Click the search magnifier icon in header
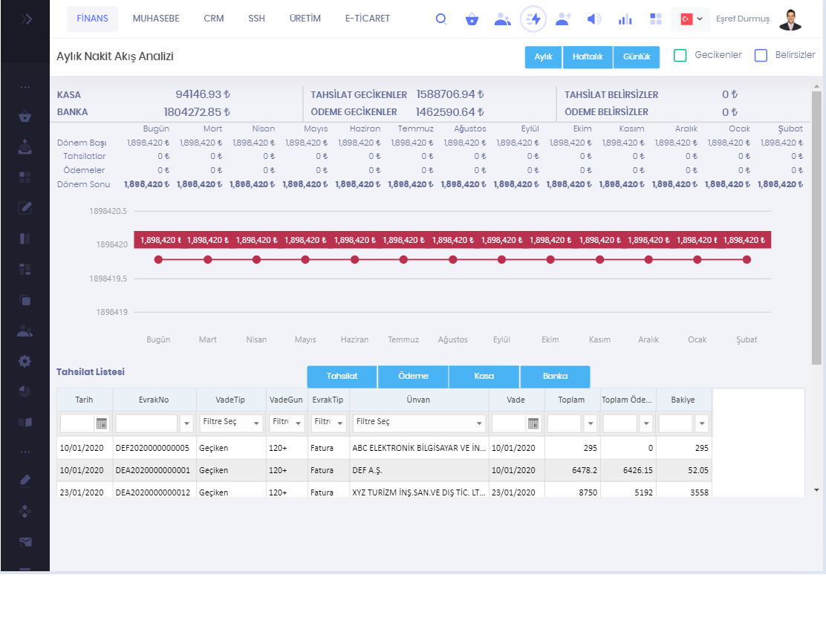The image size is (826, 644). (441, 19)
